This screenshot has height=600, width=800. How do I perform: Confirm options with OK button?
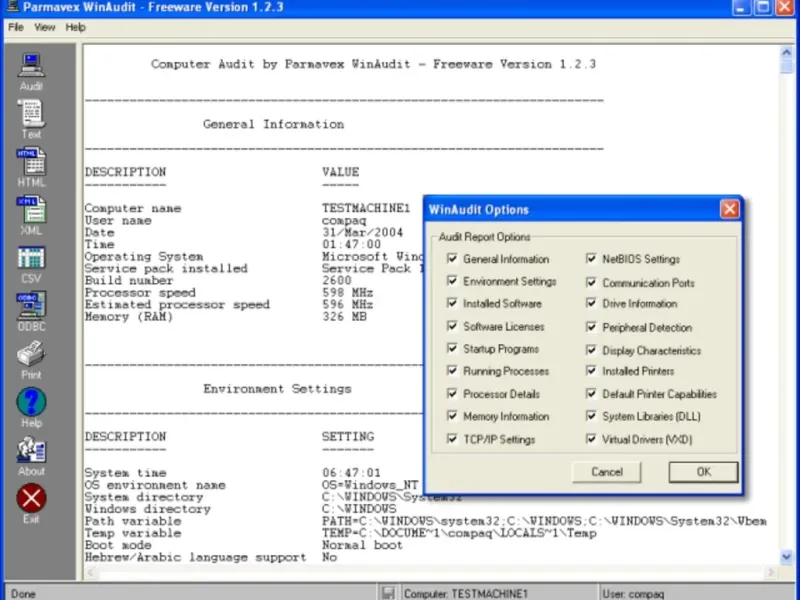703,472
